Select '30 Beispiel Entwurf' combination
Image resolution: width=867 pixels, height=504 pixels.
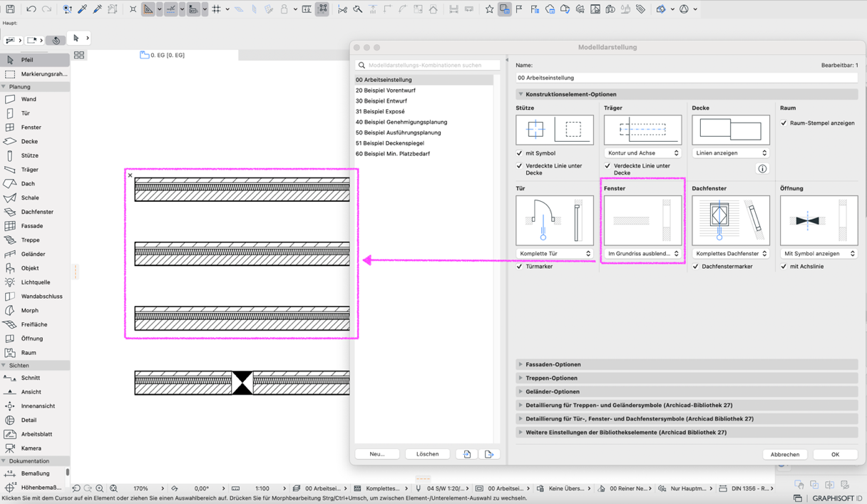[424, 101]
